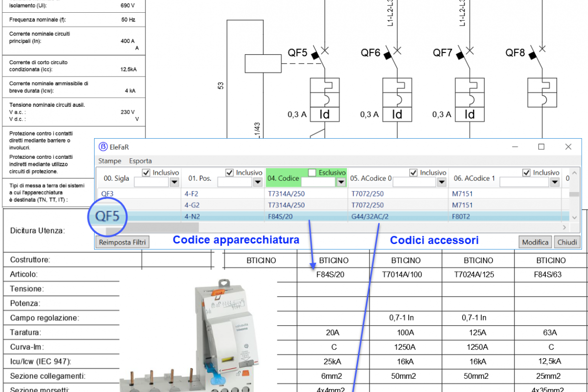The image size is (588, 392).
Task: Select the 4-F2 position cell
Action: pos(192,194)
